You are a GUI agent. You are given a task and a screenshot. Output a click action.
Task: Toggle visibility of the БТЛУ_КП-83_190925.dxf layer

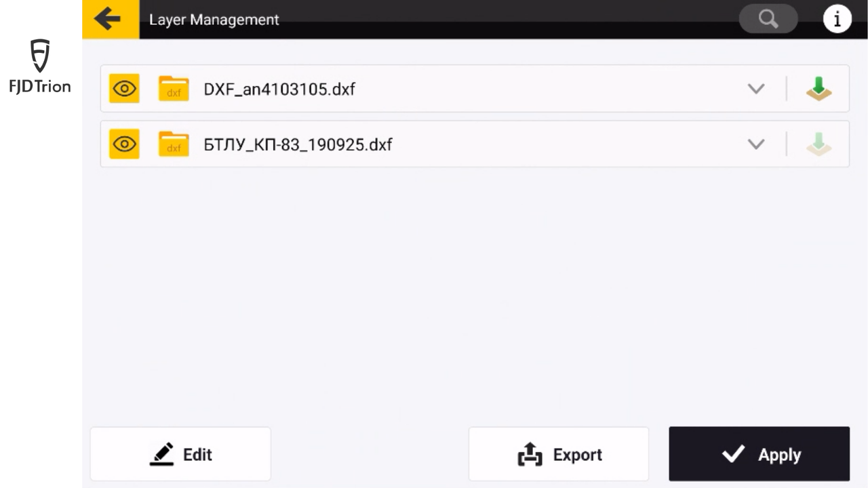pyautogui.click(x=124, y=144)
